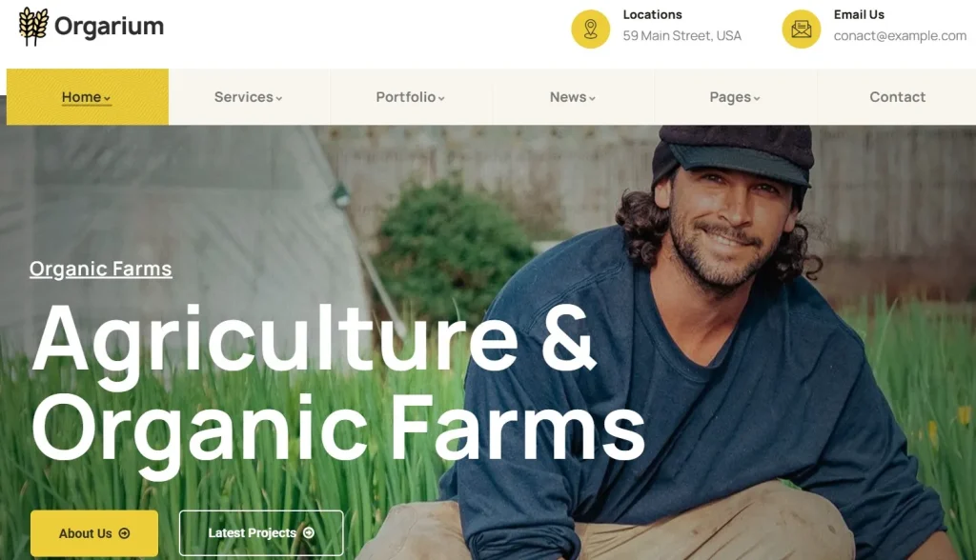Click the Orgarium brand name text

pyautogui.click(x=109, y=26)
